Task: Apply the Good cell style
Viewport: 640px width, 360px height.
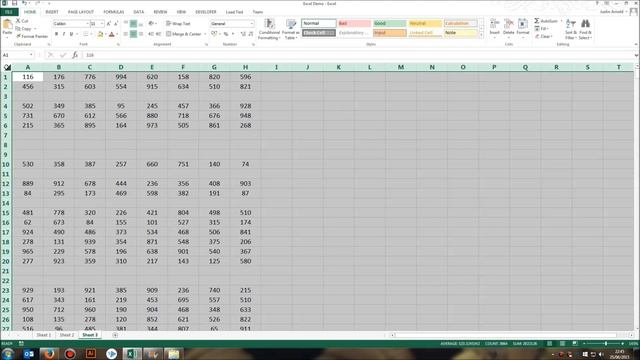Action: click(390, 24)
